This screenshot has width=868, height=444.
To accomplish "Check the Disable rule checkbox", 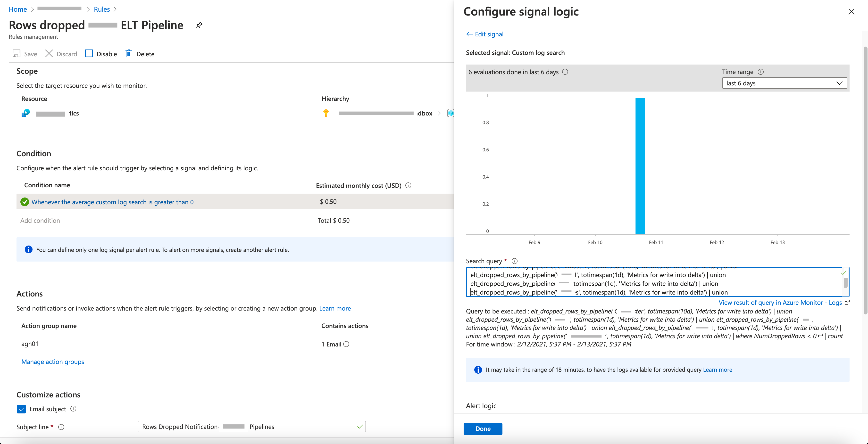I will pyautogui.click(x=89, y=54).
